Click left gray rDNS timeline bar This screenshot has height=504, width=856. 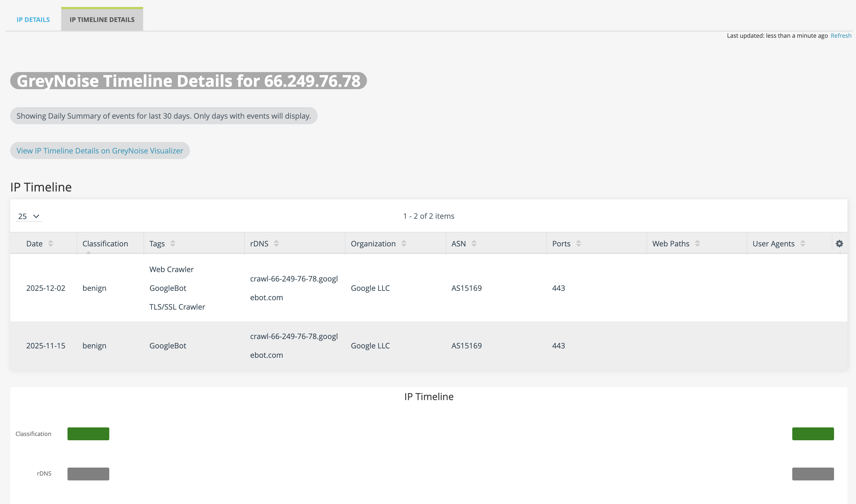click(x=88, y=474)
